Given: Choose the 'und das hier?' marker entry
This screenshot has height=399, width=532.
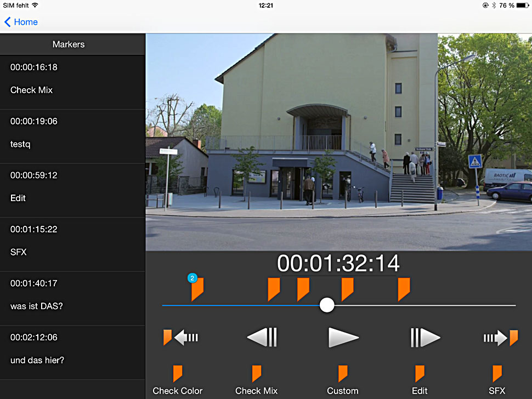Looking at the screenshot, I should click(72, 352).
